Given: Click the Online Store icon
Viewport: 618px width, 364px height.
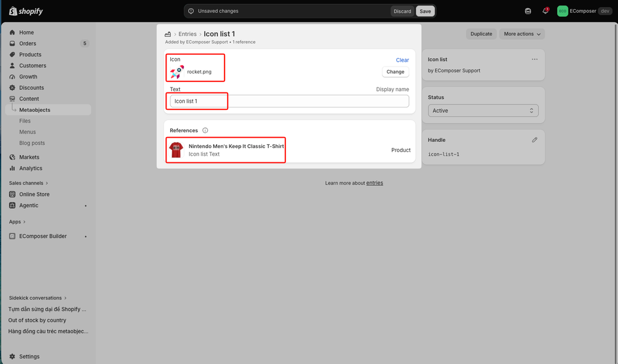Looking at the screenshot, I should [12, 194].
